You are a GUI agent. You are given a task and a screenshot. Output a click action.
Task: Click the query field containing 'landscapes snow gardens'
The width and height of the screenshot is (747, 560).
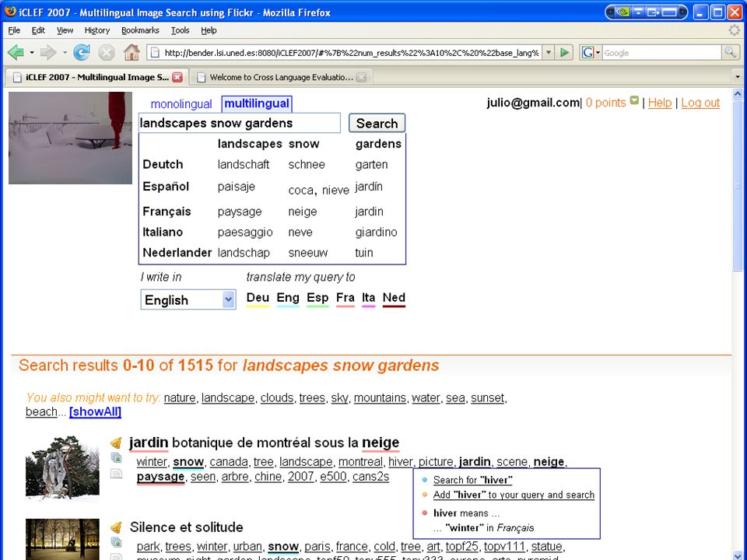coord(240,124)
